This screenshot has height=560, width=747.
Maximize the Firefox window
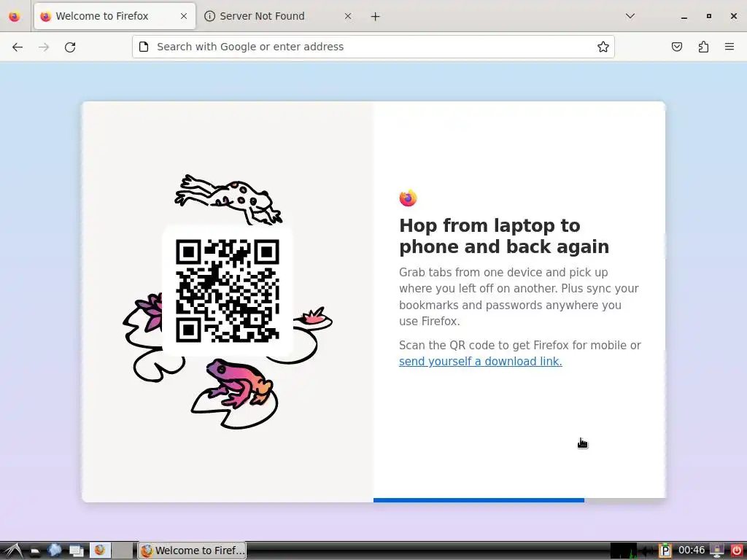[709, 16]
